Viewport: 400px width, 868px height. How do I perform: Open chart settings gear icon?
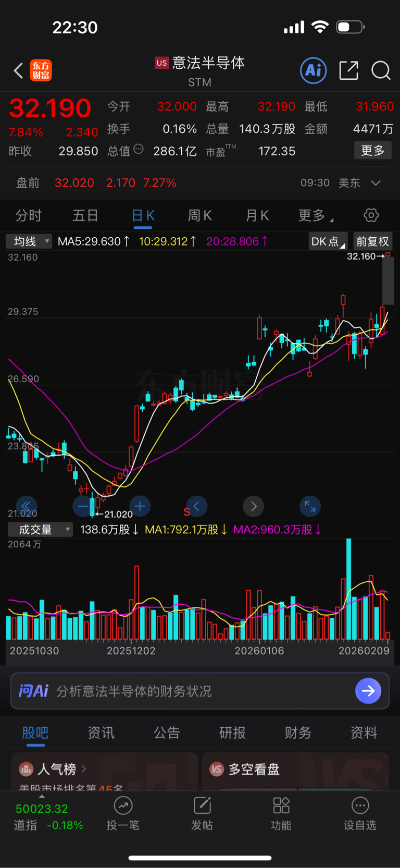(371, 215)
